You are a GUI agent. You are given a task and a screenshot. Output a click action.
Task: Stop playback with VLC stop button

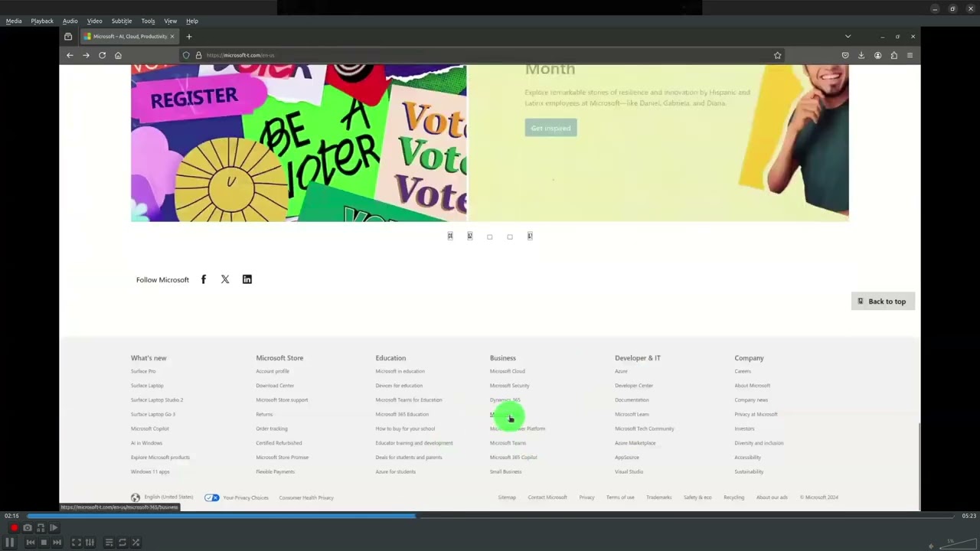pos(44,543)
